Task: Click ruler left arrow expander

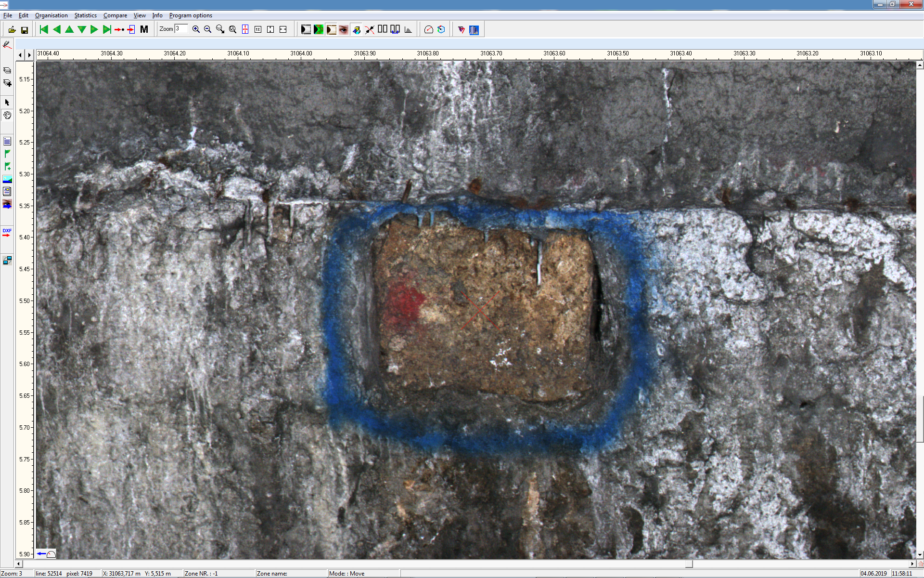Action: click(20, 55)
